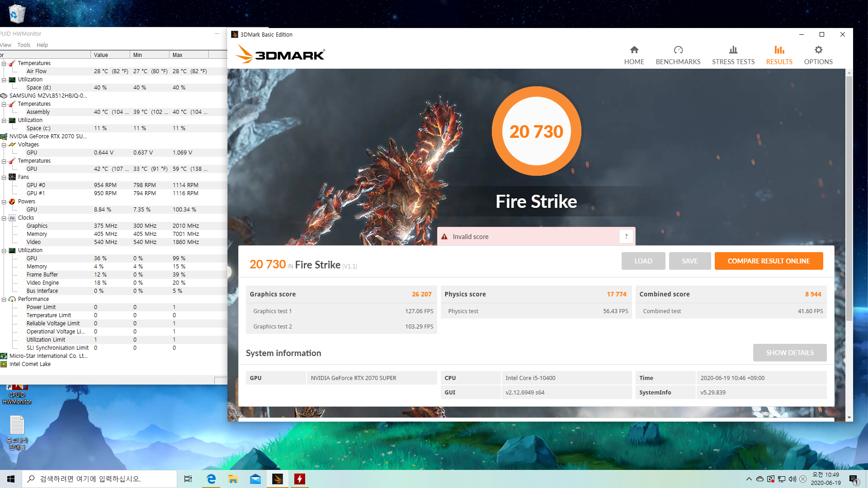Open the Recycle Bin desktop icon
The image size is (868, 488).
pos(17,14)
